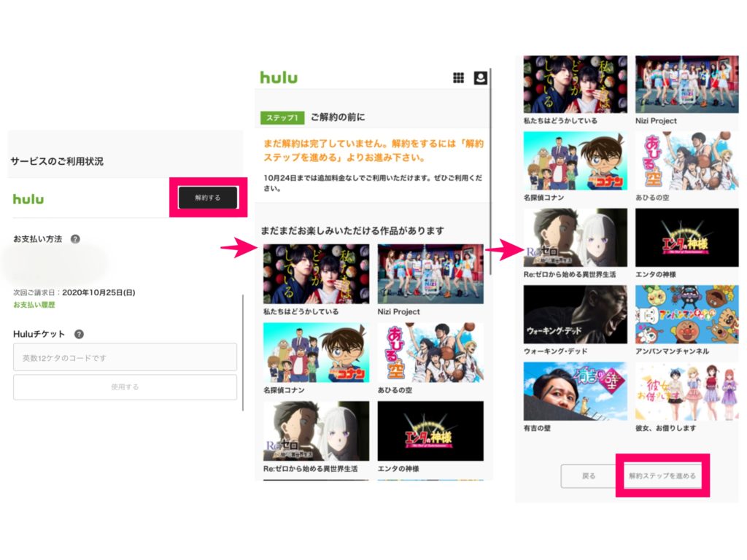Open あひるの空 thumbnail in the right panel
Viewport: 747px width, 560px height.
click(687, 161)
